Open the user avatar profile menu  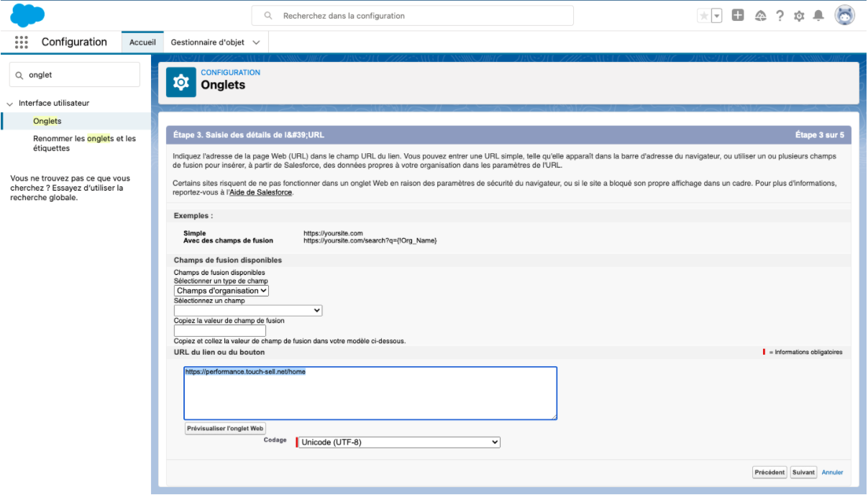point(845,15)
